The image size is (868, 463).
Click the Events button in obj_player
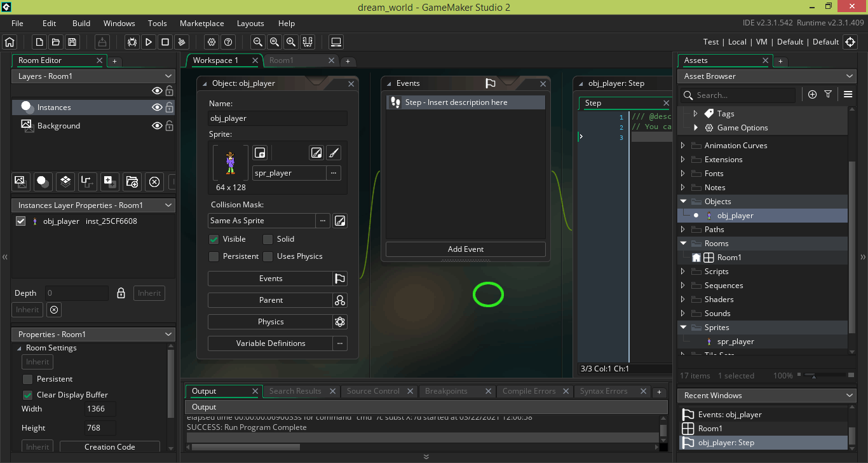(x=271, y=279)
